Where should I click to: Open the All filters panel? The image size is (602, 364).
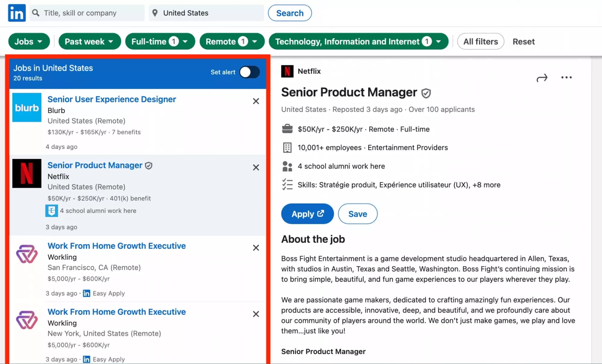pyautogui.click(x=480, y=41)
